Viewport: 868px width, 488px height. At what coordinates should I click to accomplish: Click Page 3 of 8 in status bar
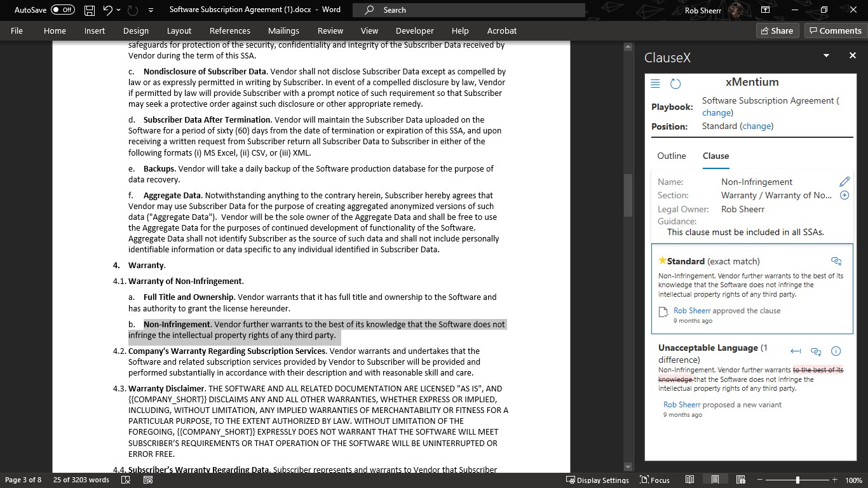click(24, 480)
